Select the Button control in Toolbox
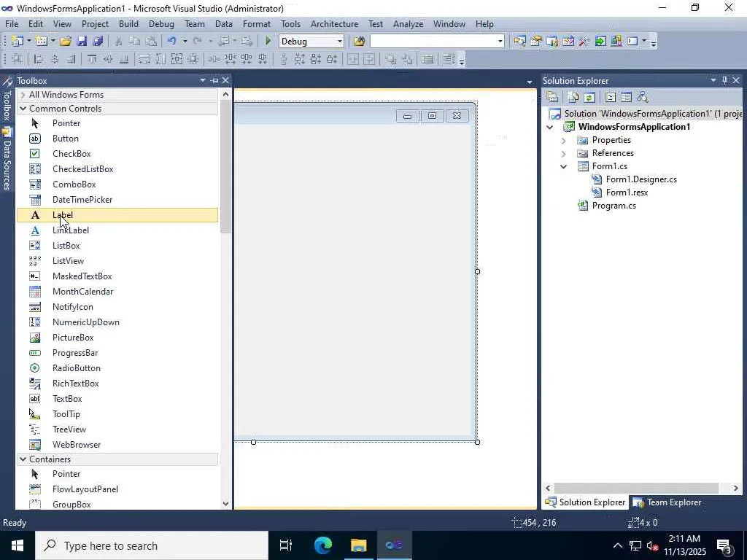This screenshot has width=747, height=560. (x=117, y=139)
